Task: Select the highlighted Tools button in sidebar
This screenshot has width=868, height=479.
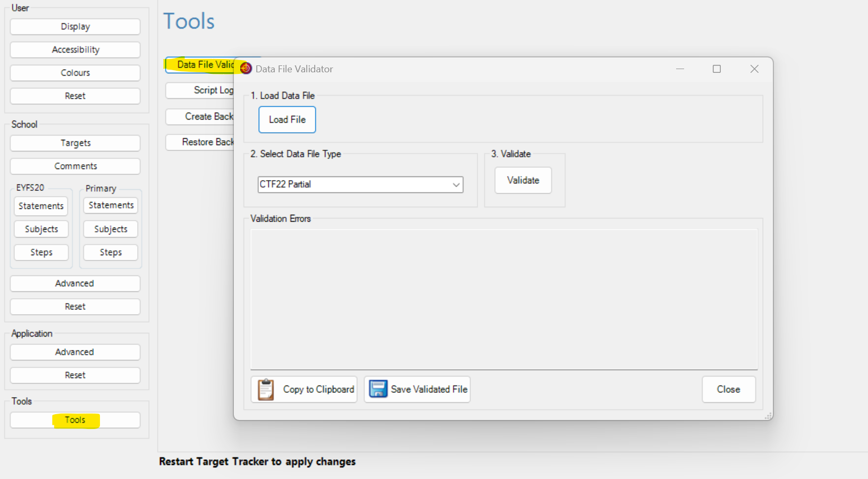Action: 75,420
